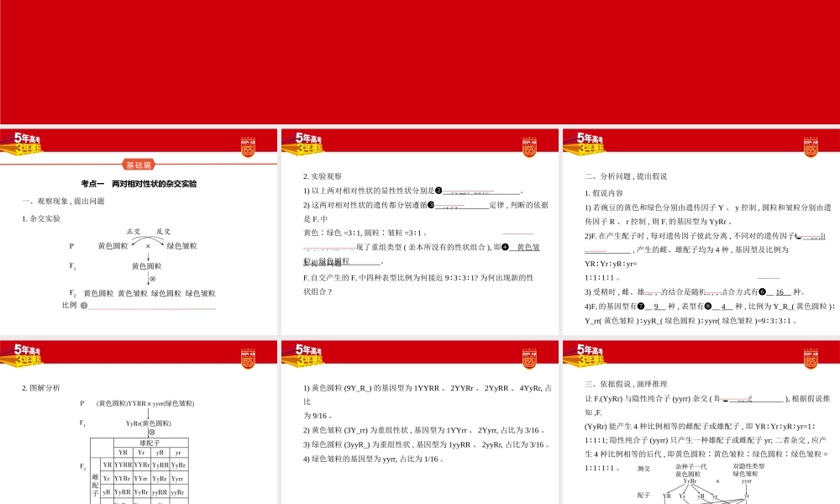Viewport: 840px width, 504px height.
Task: Select the 基础篇 red tab label
Action: tap(139, 165)
